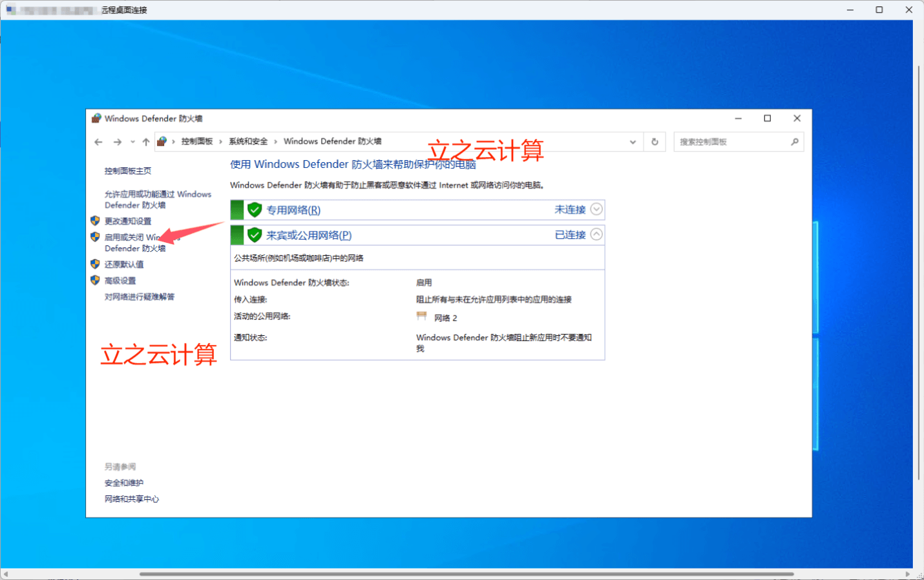The image size is (924, 580).
Task: Click the 专用网络(R) header text
Action: (x=293, y=210)
